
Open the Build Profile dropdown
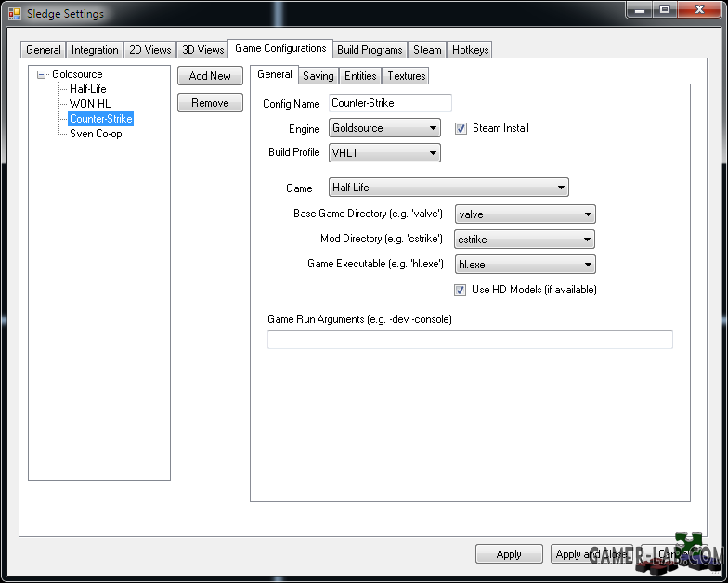(384, 152)
